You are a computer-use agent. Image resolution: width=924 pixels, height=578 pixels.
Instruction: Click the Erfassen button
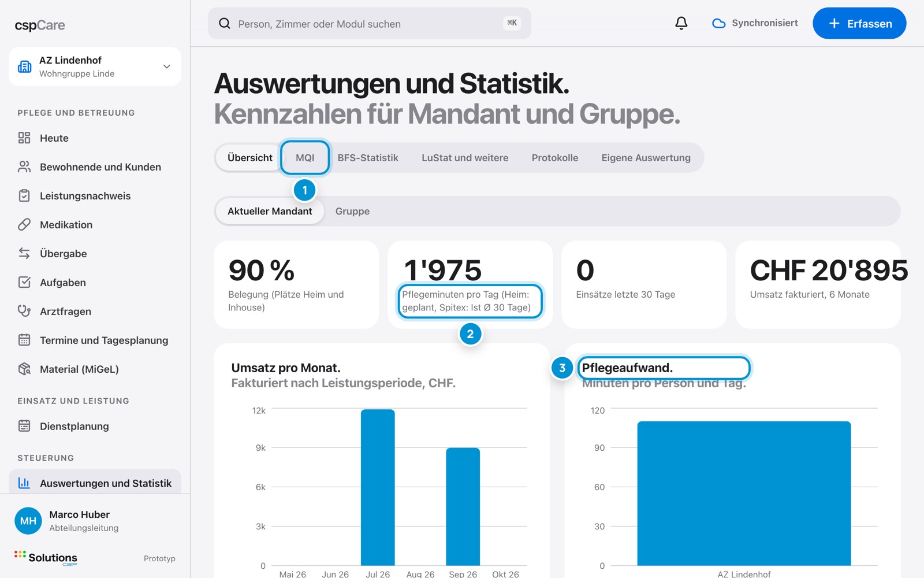pos(859,23)
